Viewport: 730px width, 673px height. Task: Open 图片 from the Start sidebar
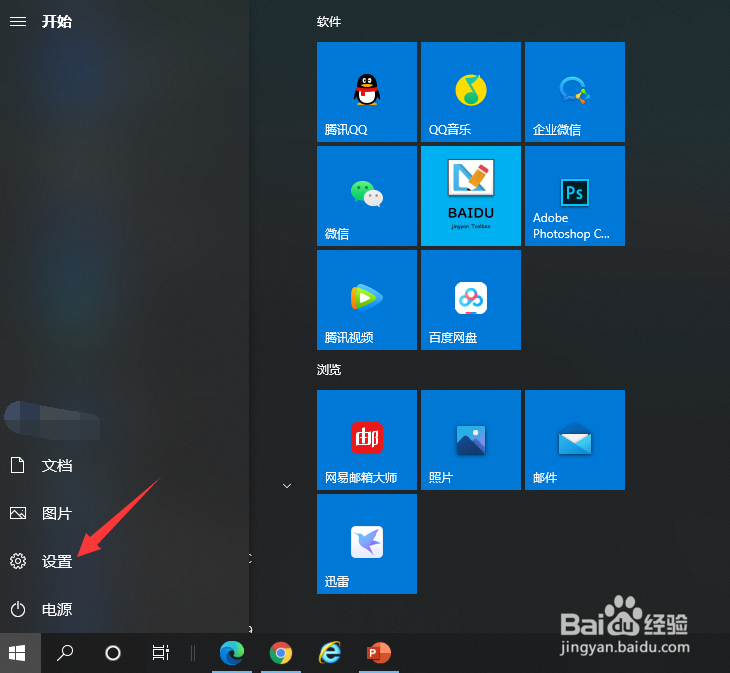124,513
